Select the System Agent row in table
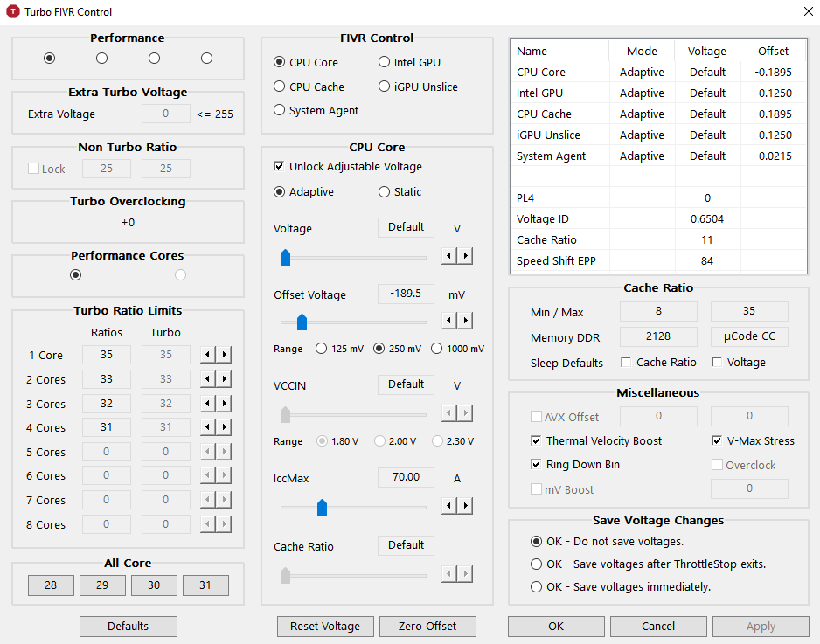This screenshot has width=820, height=644. tap(658, 156)
